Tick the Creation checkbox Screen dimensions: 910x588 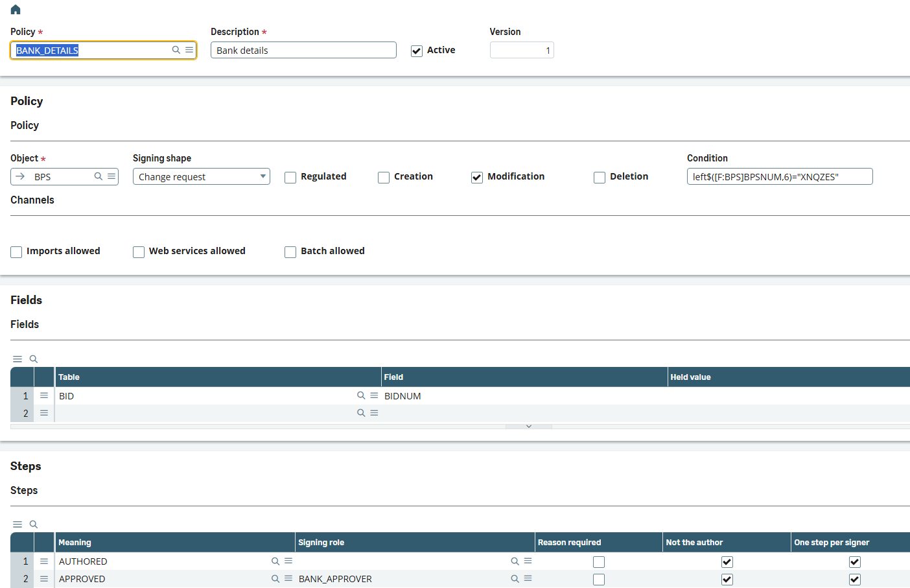pos(384,177)
